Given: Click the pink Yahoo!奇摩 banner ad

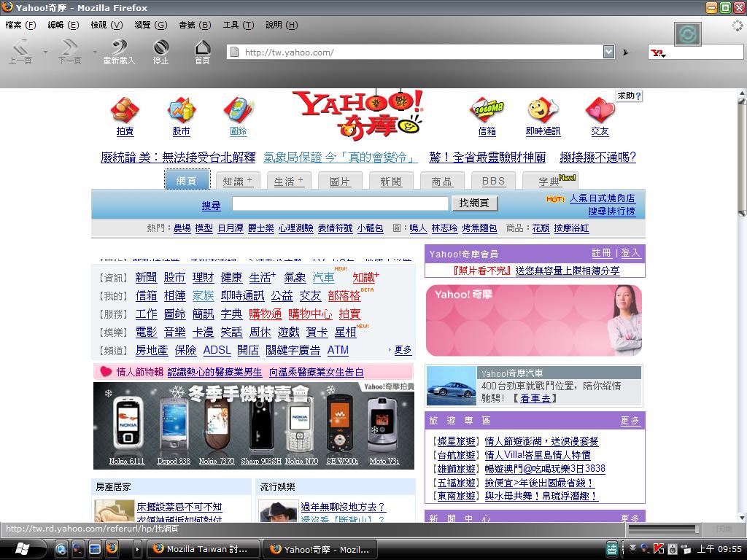Looking at the screenshot, I should click(x=533, y=321).
